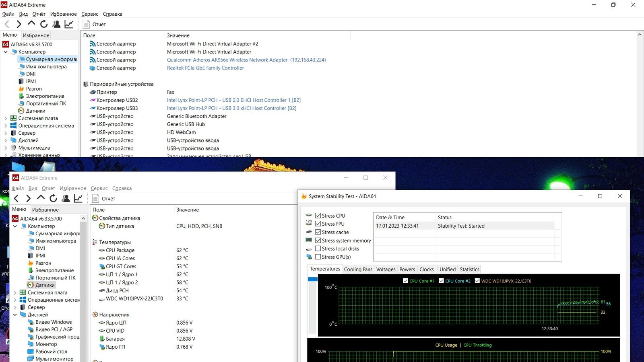Click lower window tree scrollbar up arrow
Viewport: 644px width, 362px height.
83,218
